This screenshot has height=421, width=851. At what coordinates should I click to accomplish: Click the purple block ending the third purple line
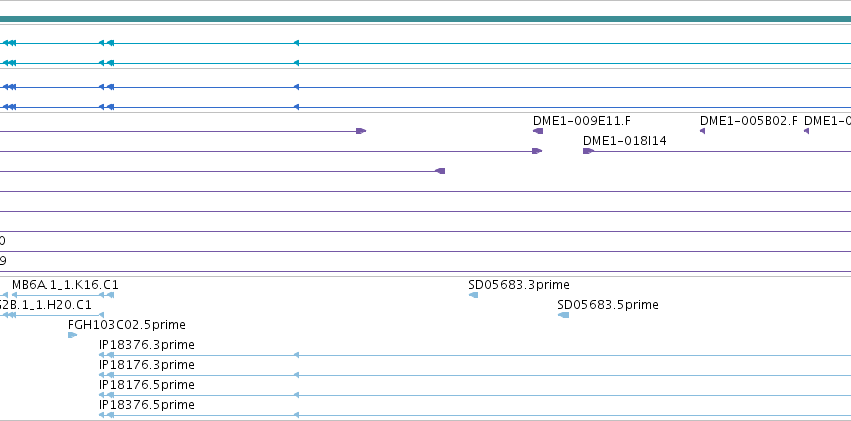click(440, 171)
